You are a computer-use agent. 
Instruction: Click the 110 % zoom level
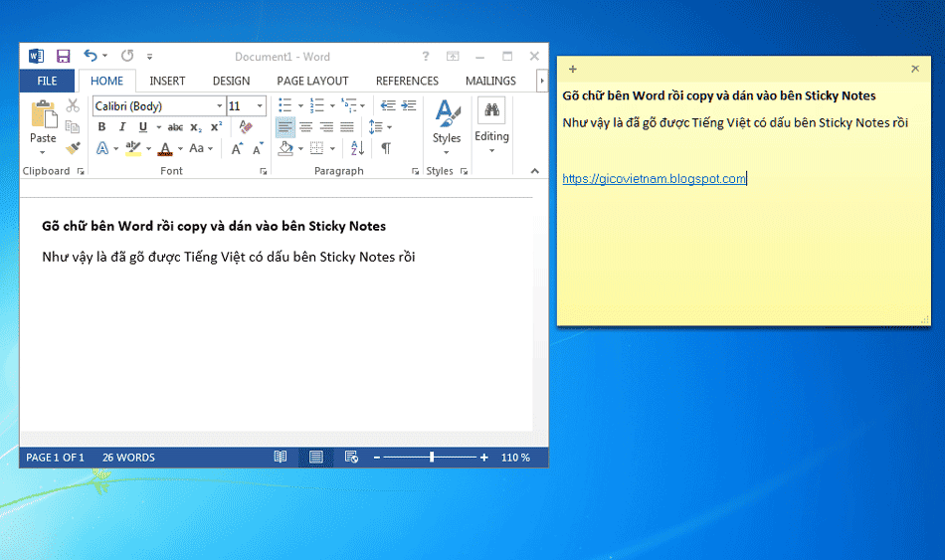(515, 458)
